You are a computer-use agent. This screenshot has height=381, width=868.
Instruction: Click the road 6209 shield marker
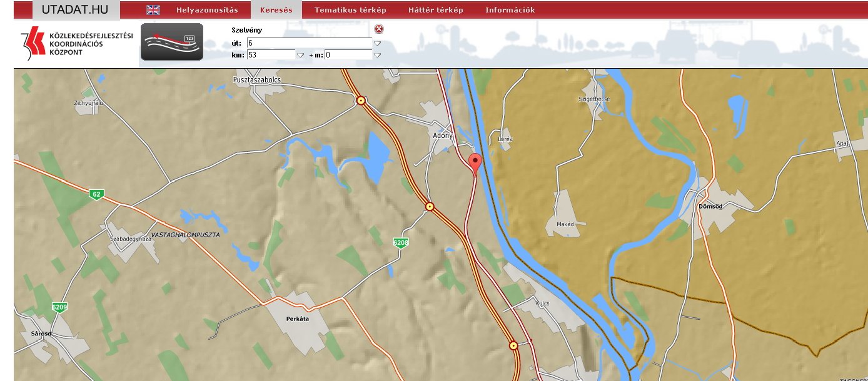[60, 307]
